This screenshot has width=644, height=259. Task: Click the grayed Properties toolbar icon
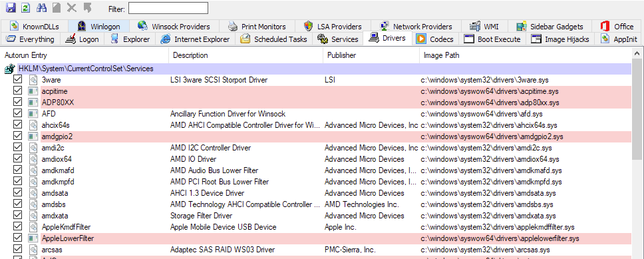[x=57, y=7]
